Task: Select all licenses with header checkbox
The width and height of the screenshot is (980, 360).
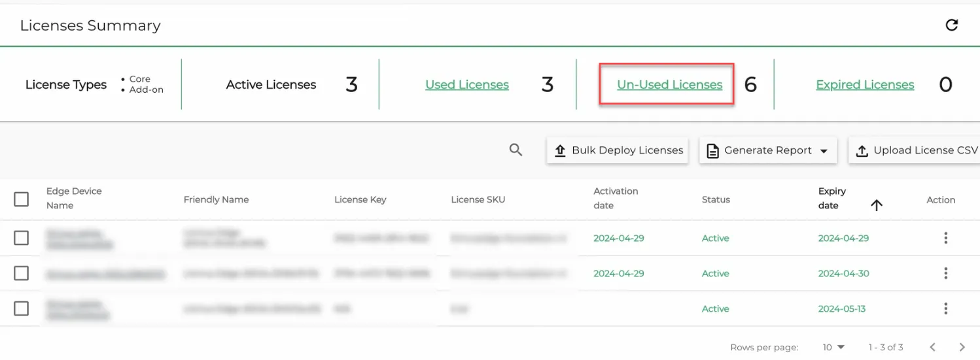Action: pos(22,199)
